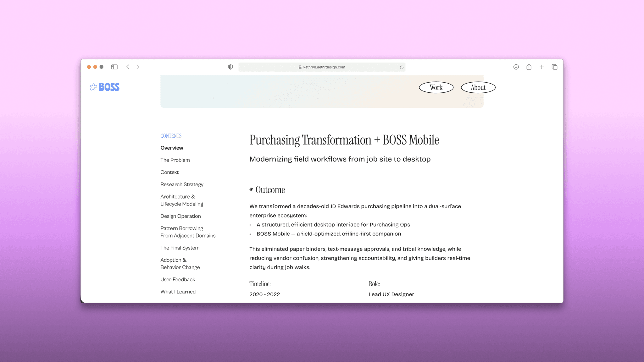Click the Lead UX Designer role text

[x=391, y=294]
